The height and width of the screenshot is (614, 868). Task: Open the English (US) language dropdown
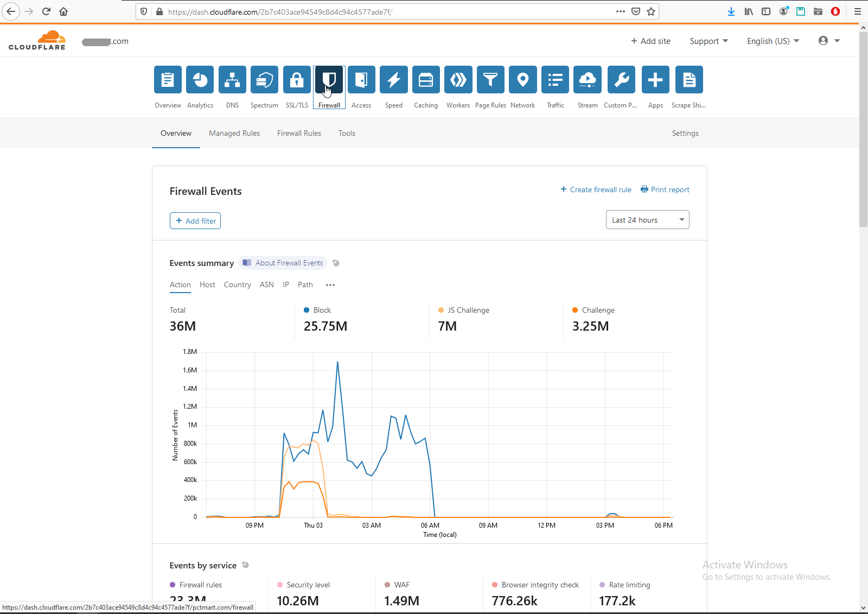tap(773, 41)
